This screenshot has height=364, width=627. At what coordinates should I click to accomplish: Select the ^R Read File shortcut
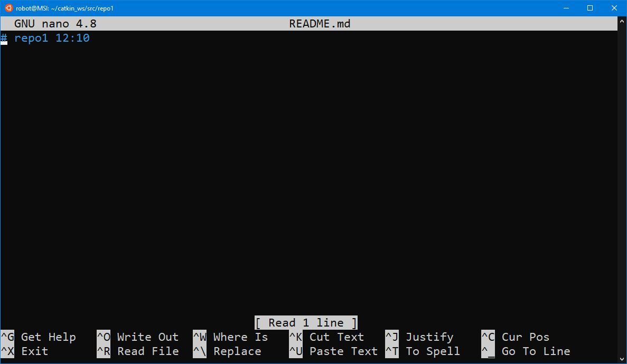[x=138, y=351]
